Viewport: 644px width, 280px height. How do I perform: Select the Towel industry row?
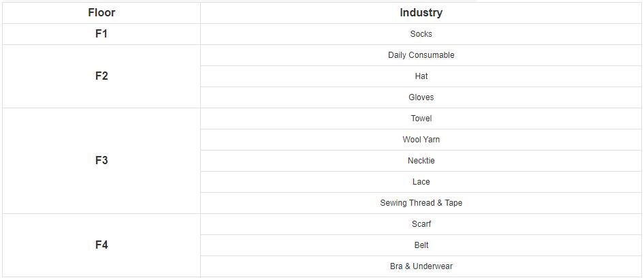coord(421,119)
